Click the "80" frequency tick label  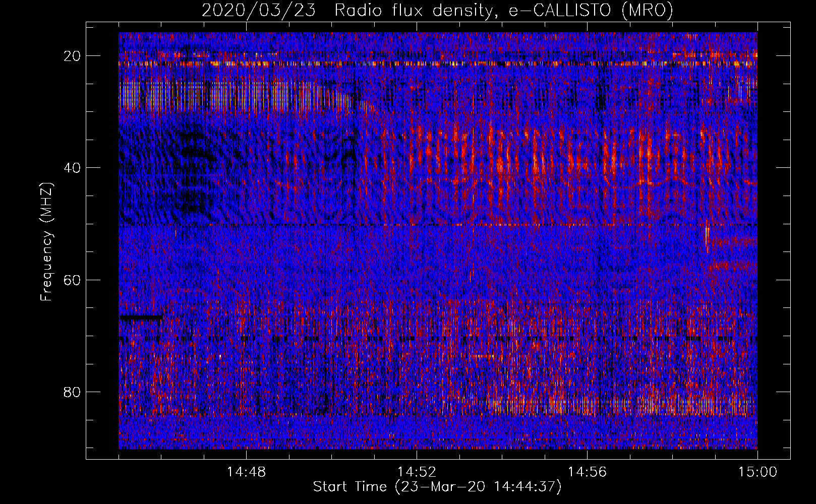click(73, 392)
